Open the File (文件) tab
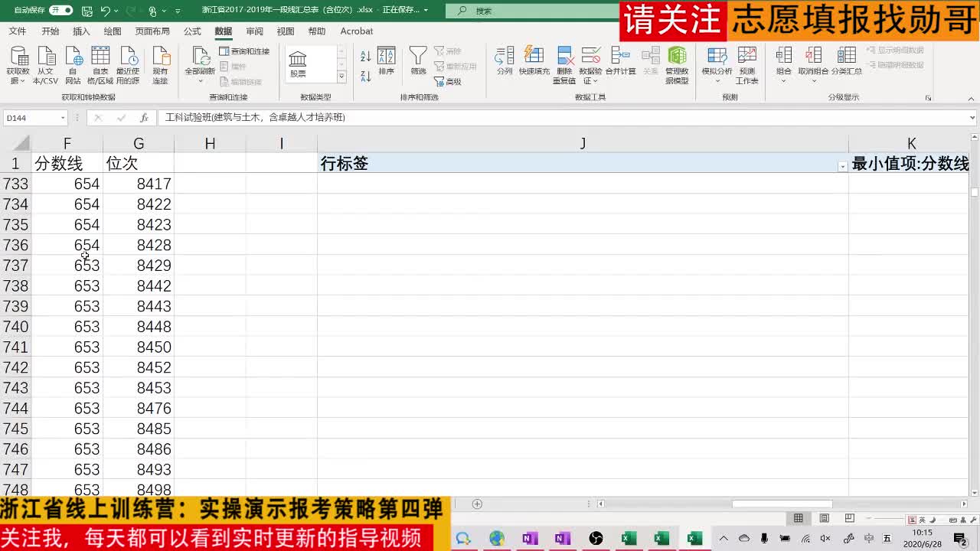Viewport: 980px width, 551px height. 17,31
